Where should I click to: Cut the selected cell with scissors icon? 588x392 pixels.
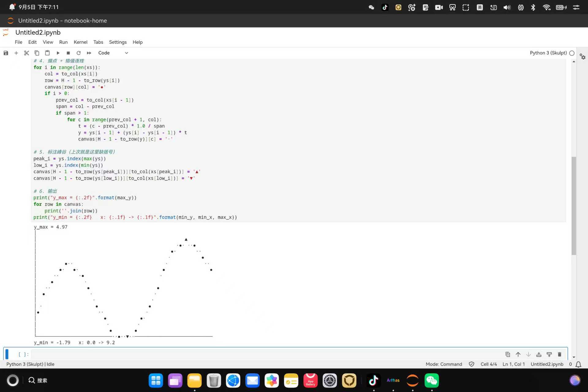pos(27,53)
